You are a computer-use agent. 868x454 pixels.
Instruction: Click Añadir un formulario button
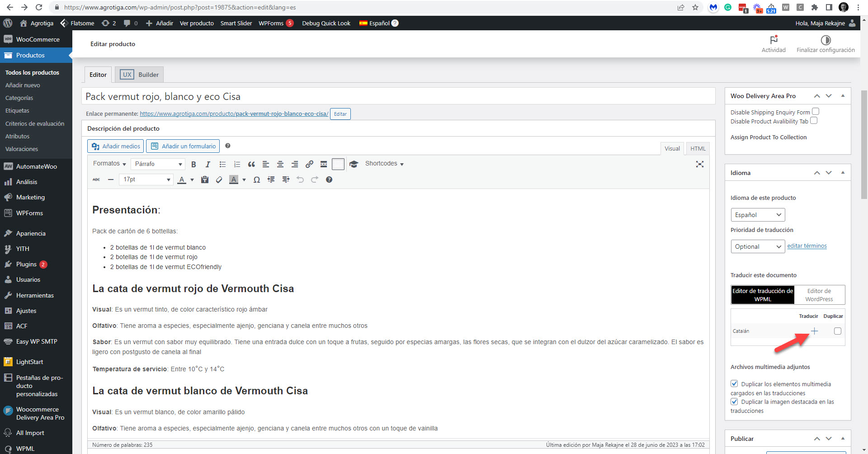pos(183,146)
